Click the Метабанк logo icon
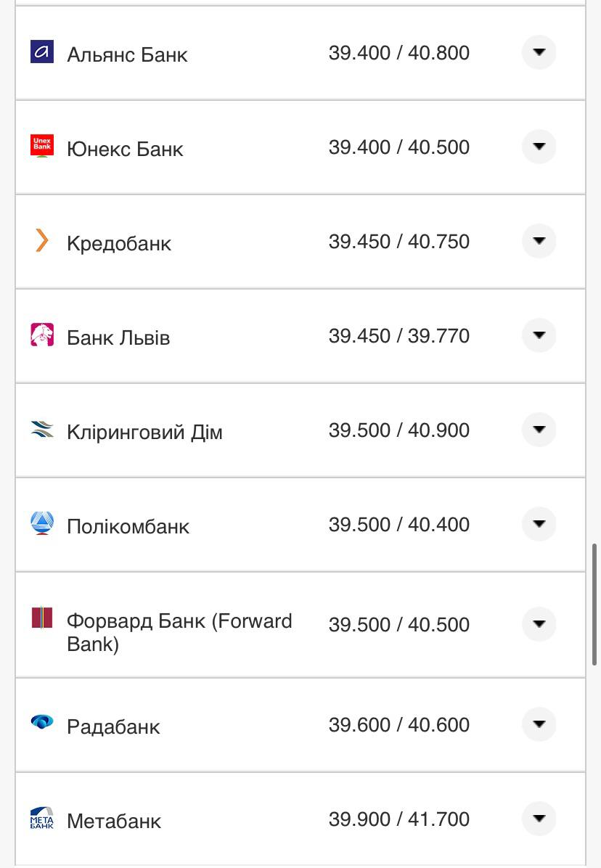This screenshot has width=601, height=868. click(x=42, y=818)
